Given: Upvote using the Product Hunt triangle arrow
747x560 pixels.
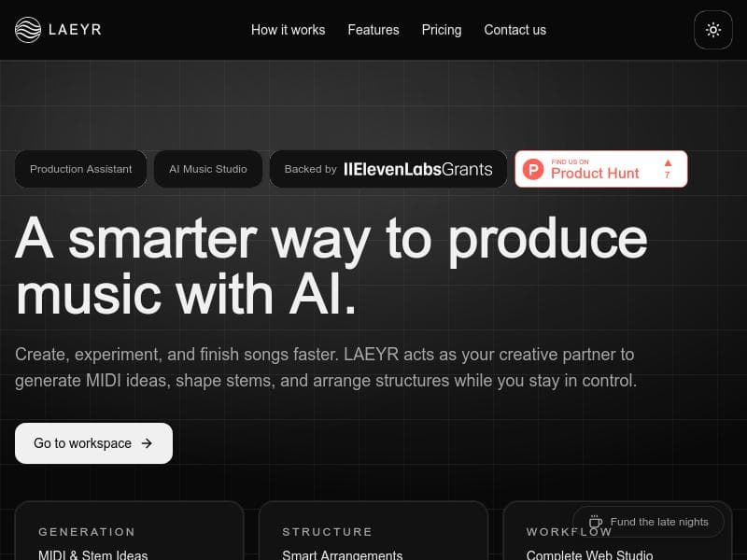Looking at the screenshot, I should pos(668,162).
